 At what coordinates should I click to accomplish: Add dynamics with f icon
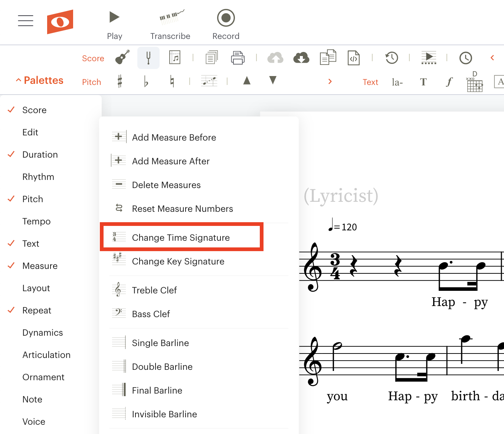coord(449,82)
